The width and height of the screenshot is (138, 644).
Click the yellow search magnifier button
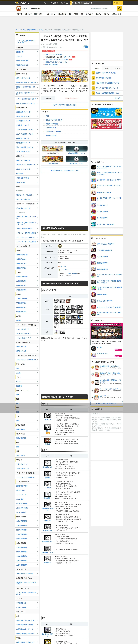[x=120, y=8]
